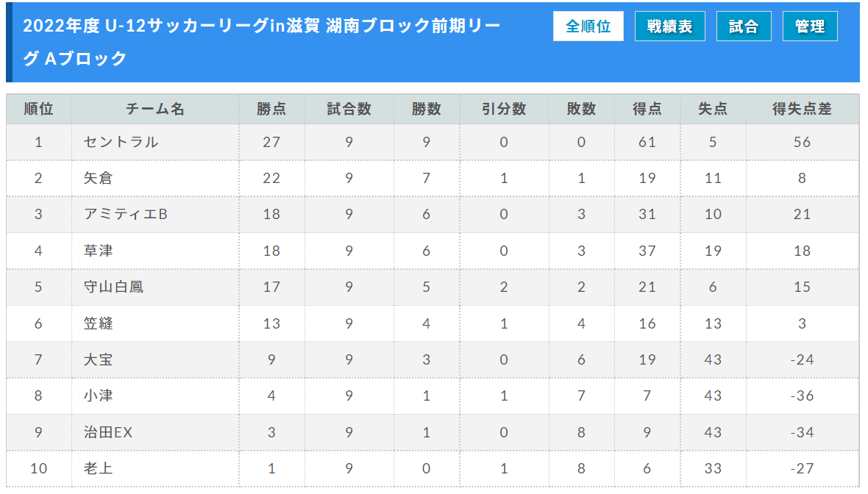The width and height of the screenshot is (868, 494).
Task: Select the 全順位 tab
Action: tap(588, 26)
